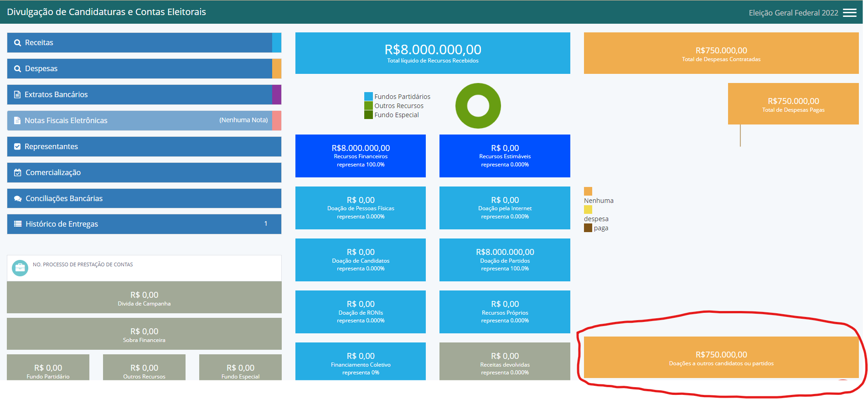The width and height of the screenshot is (868, 399).
Task: Open the hamburger menu icon
Action: tap(849, 13)
